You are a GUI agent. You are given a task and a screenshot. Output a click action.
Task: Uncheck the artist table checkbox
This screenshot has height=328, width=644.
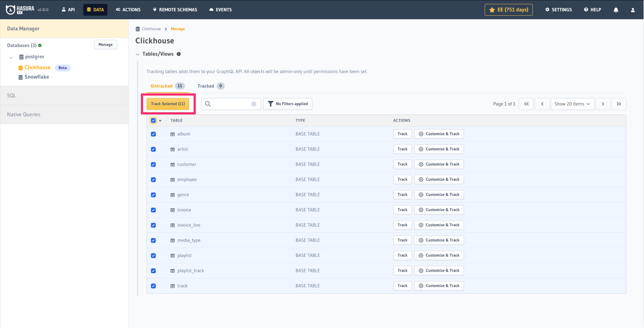tap(153, 149)
